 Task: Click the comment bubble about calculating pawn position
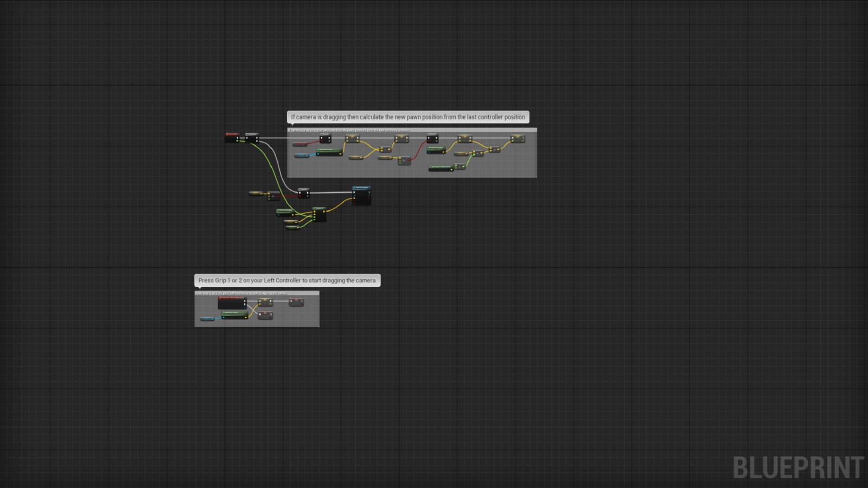click(407, 117)
